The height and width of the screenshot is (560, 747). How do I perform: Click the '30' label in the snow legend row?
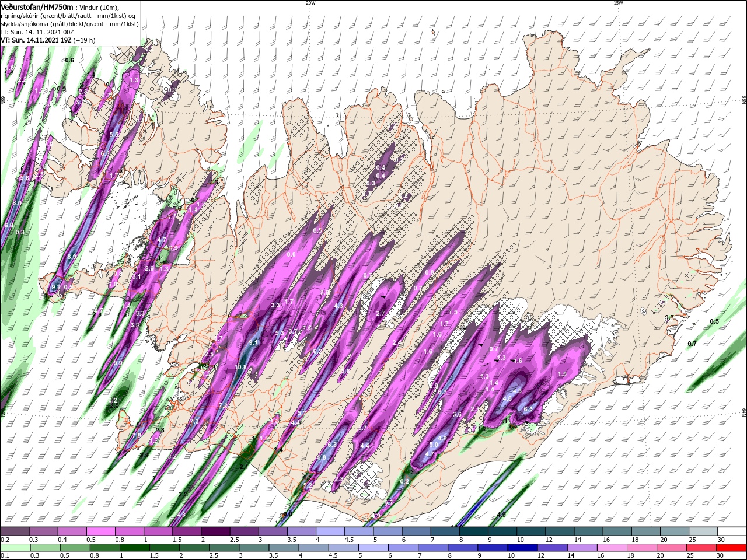721,540
